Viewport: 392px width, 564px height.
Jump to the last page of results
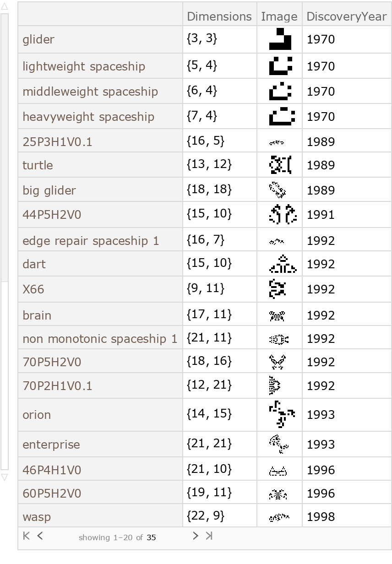[x=209, y=536]
